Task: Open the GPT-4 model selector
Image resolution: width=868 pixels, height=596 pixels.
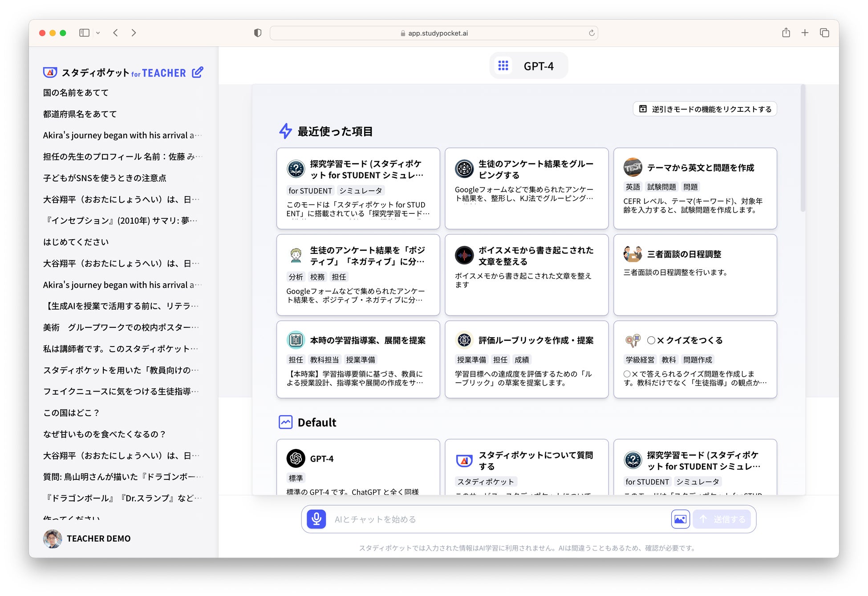Action: point(538,66)
